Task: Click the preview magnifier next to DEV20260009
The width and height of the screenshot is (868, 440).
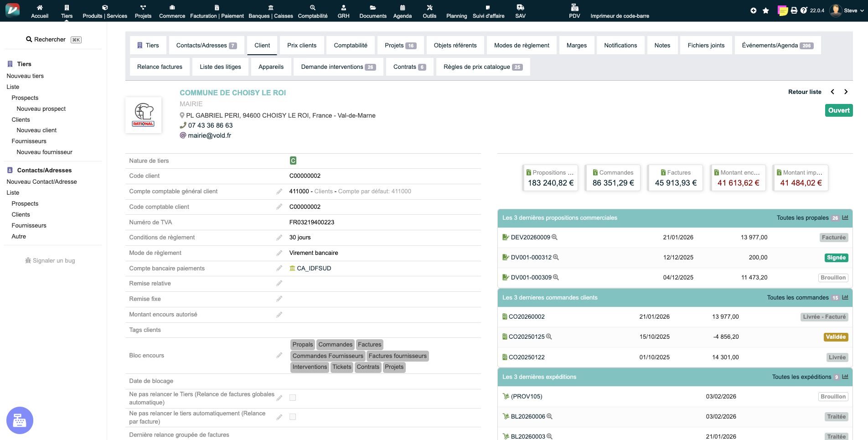Action: (x=555, y=238)
